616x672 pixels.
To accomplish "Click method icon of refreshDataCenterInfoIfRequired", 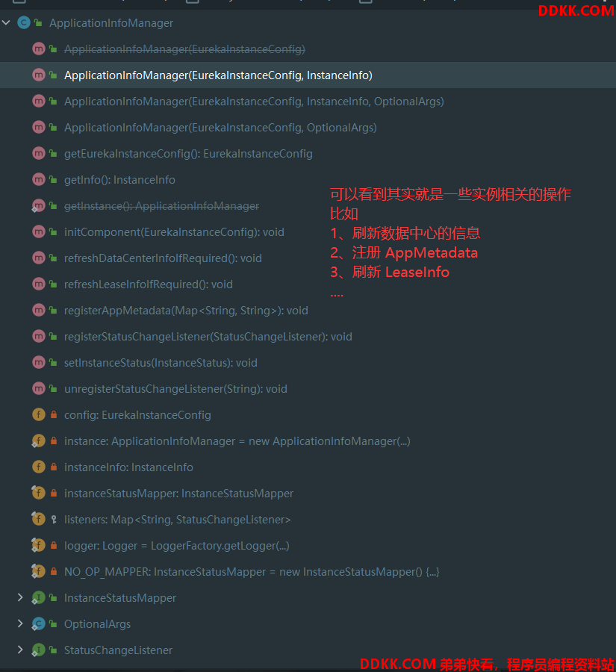I will click(x=39, y=258).
